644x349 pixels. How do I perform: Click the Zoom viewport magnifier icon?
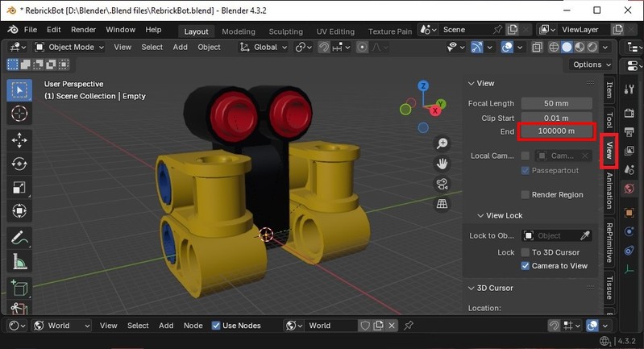coord(442,143)
